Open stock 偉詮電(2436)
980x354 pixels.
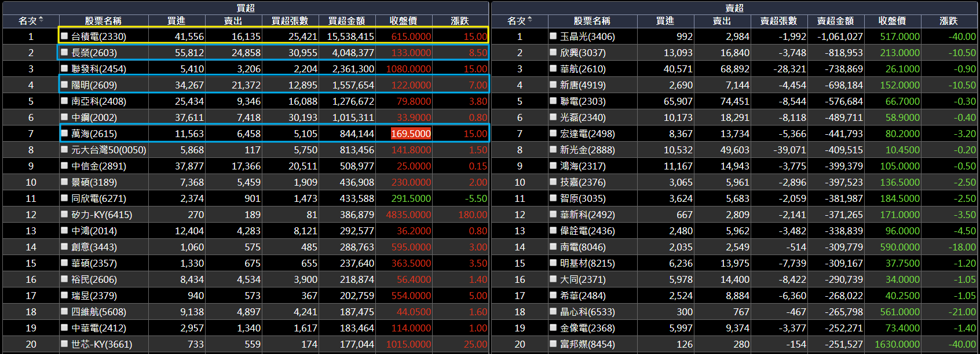point(587,230)
